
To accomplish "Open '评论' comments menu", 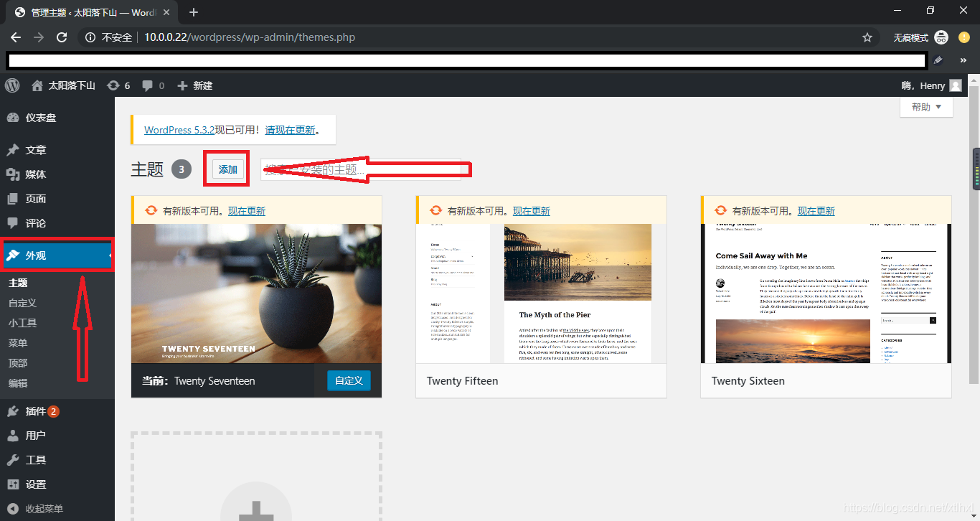I will coord(57,223).
